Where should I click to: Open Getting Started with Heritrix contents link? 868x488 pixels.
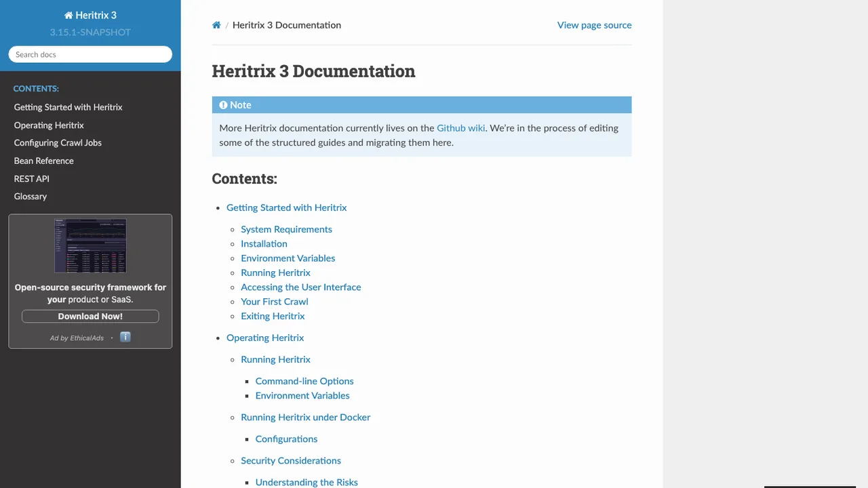pos(286,207)
